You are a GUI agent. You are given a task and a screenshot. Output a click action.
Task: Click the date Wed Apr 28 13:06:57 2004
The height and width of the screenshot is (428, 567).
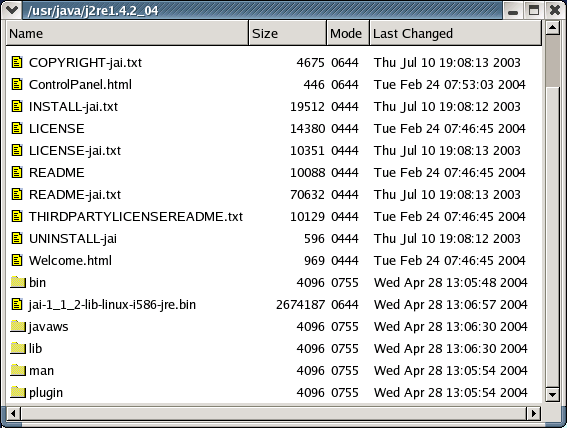451,305
